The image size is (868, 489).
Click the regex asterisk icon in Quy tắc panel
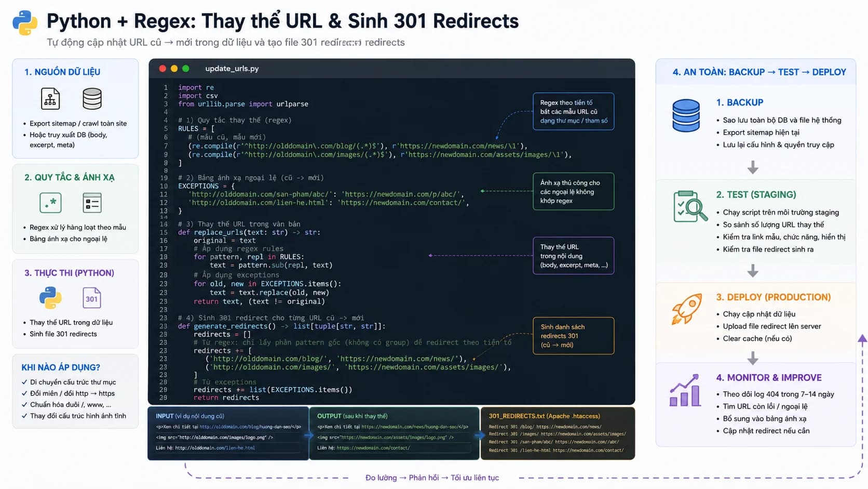(50, 203)
